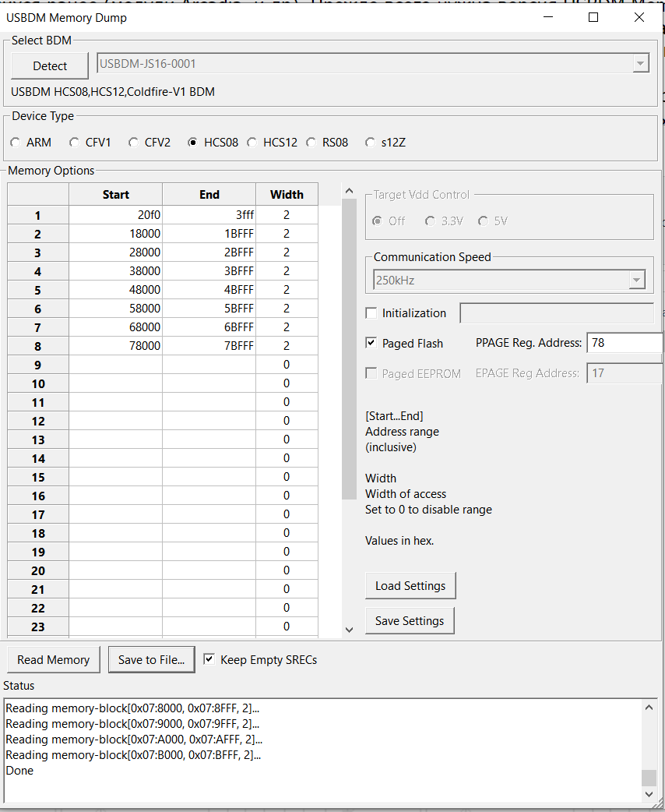Select Start cell with value 20f0
Viewport: 665px width, 812px height.
click(115, 215)
